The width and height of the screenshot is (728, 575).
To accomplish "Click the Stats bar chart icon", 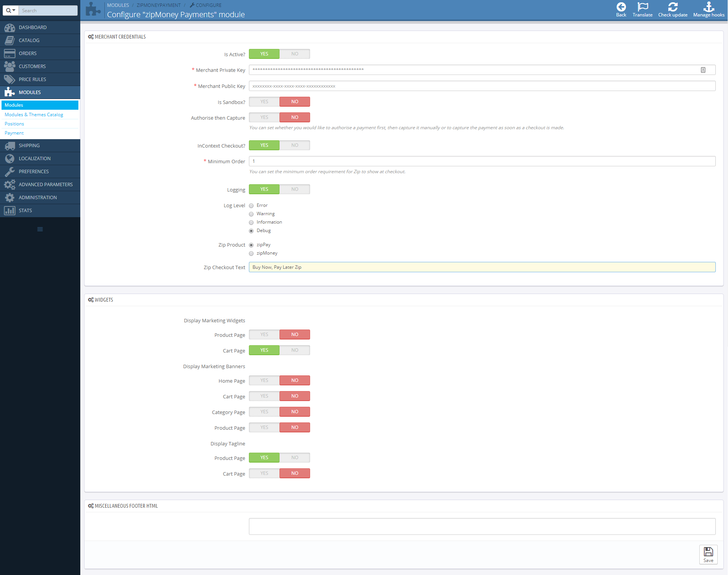I will 10,211.
